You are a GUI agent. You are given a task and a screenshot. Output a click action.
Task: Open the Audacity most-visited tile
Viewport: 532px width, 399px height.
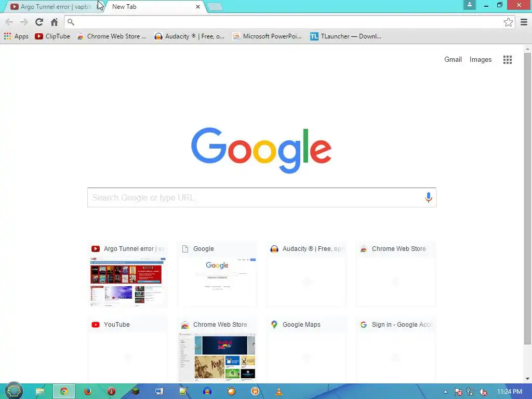pos(307,274)
